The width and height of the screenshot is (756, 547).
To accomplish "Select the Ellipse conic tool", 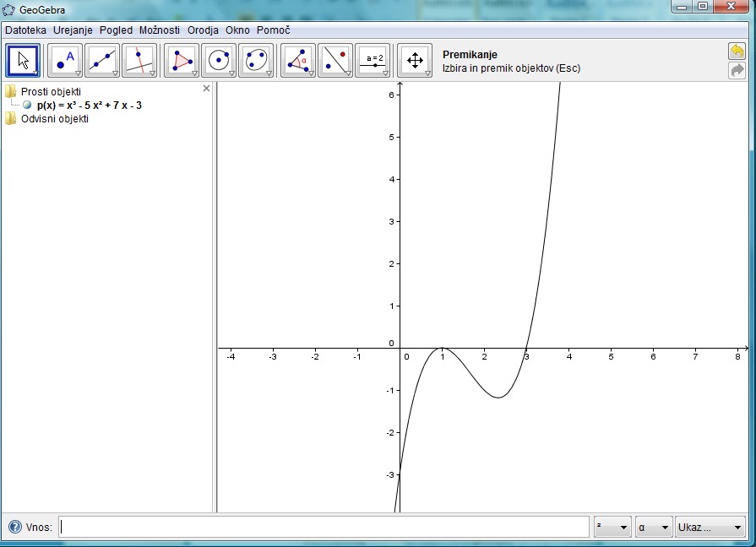I will 256,61.
